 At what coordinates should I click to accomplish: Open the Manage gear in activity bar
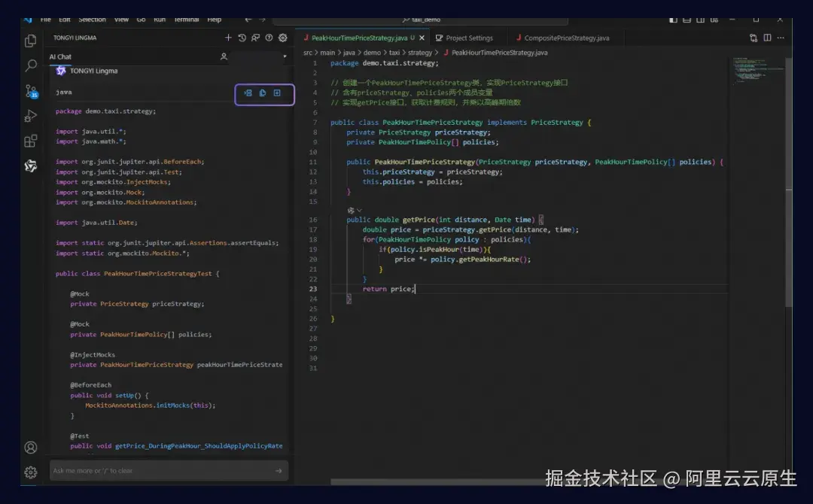31,472
